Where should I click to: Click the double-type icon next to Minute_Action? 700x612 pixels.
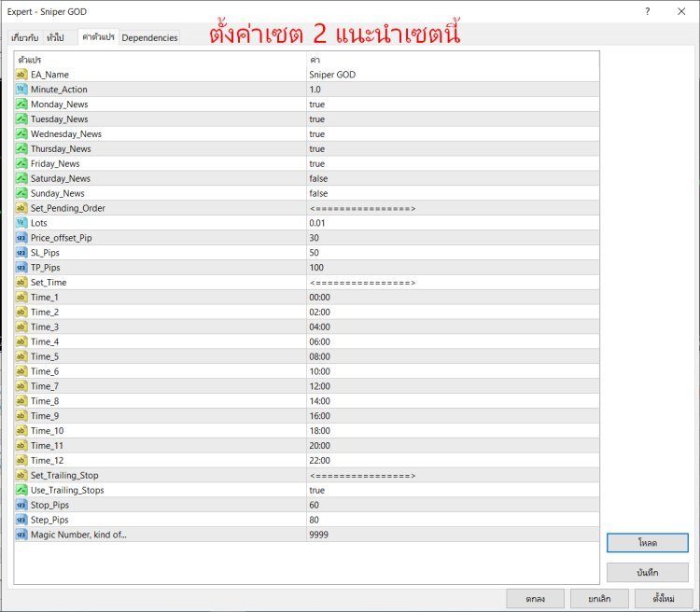click(x=21, y=90)
